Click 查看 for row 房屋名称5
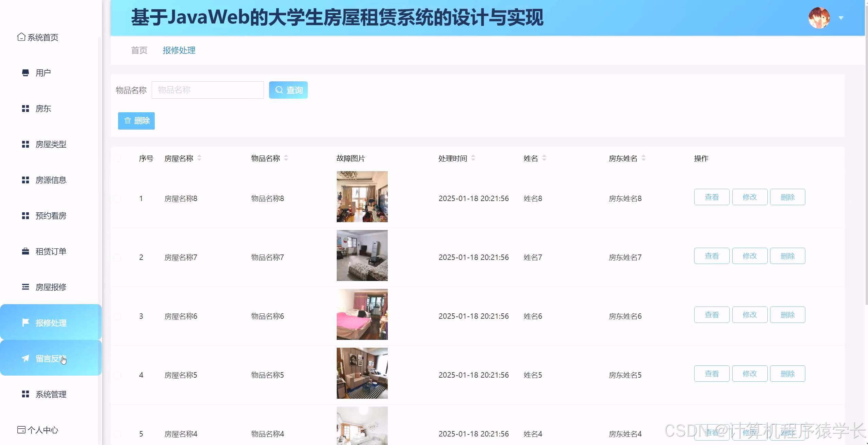 coord(712,374)
